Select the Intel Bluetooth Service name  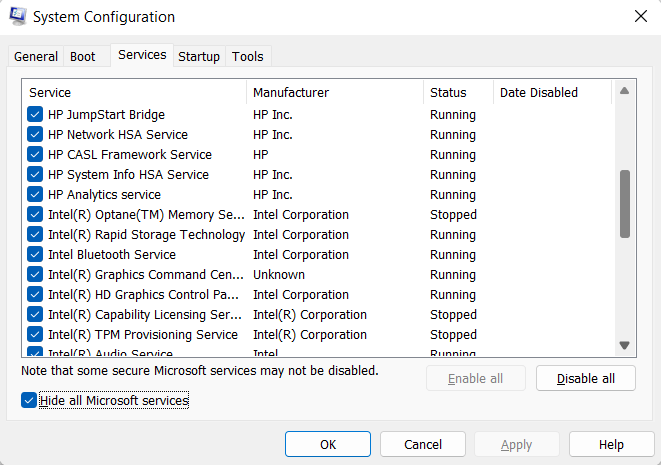point(112,255)
